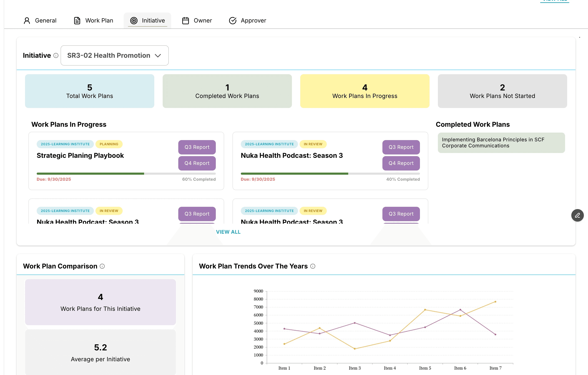Screen dimensions: 588x375
Task: Click info icon beside Work Plan Trends heading
Action: click(313, 266)
